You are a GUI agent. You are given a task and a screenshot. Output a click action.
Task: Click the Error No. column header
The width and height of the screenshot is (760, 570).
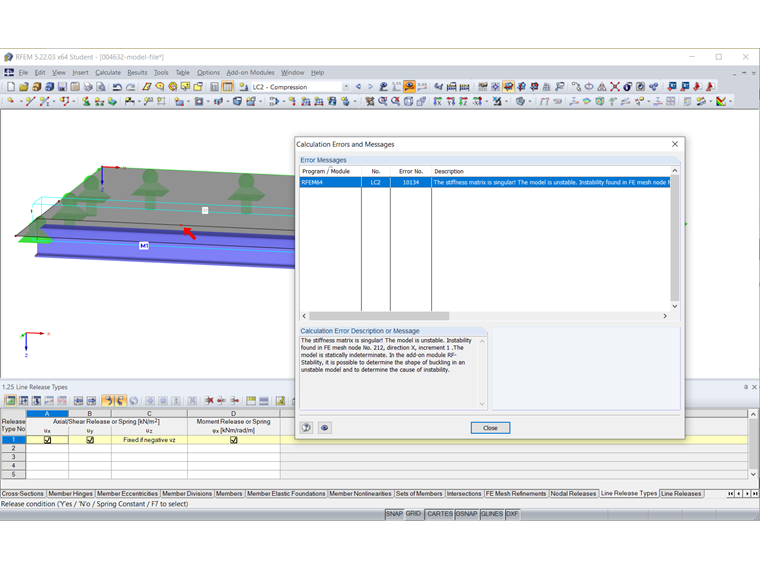(411, 172)
